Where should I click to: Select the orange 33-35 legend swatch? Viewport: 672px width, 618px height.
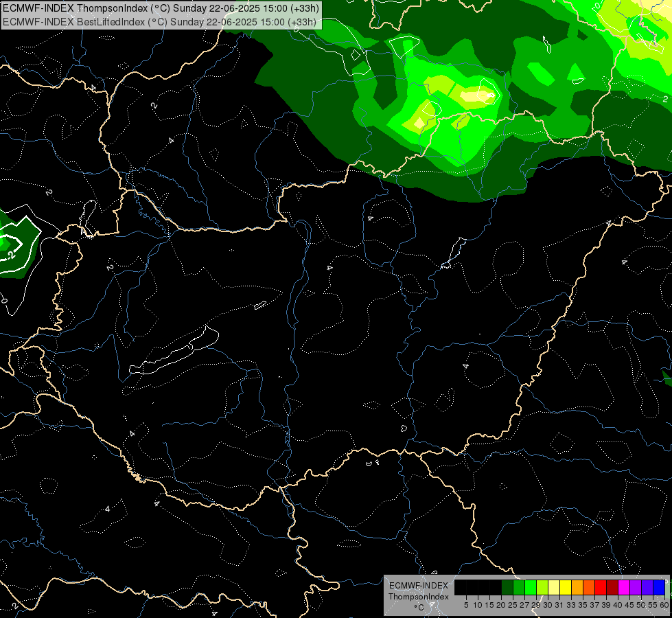pyautogui.click(x=577, y=588)
